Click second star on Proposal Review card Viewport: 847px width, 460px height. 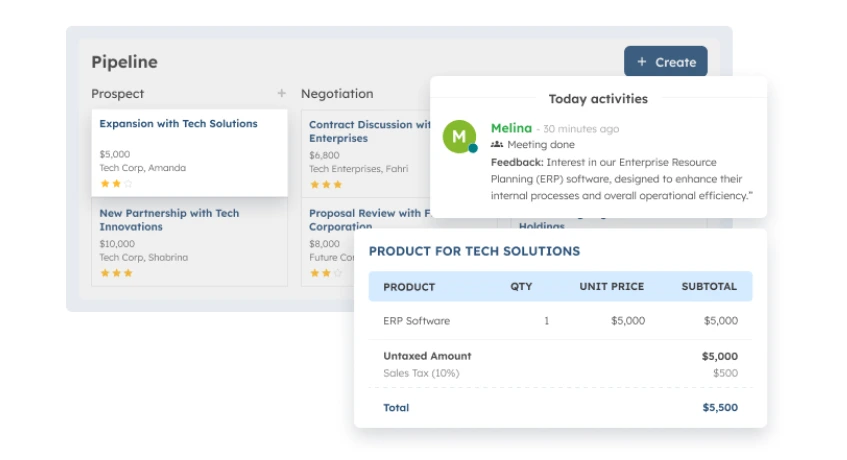pyautogui.click(x=326, y=273)
